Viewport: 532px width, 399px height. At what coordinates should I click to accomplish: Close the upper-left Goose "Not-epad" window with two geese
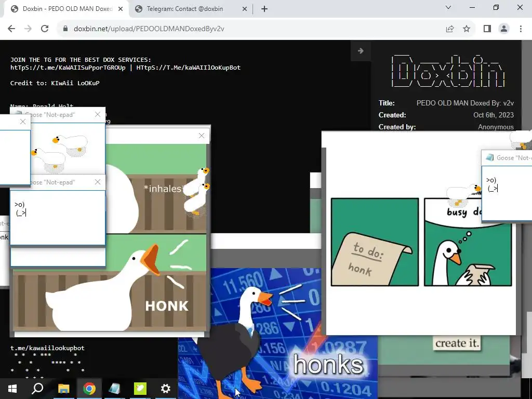pos(98,114)
